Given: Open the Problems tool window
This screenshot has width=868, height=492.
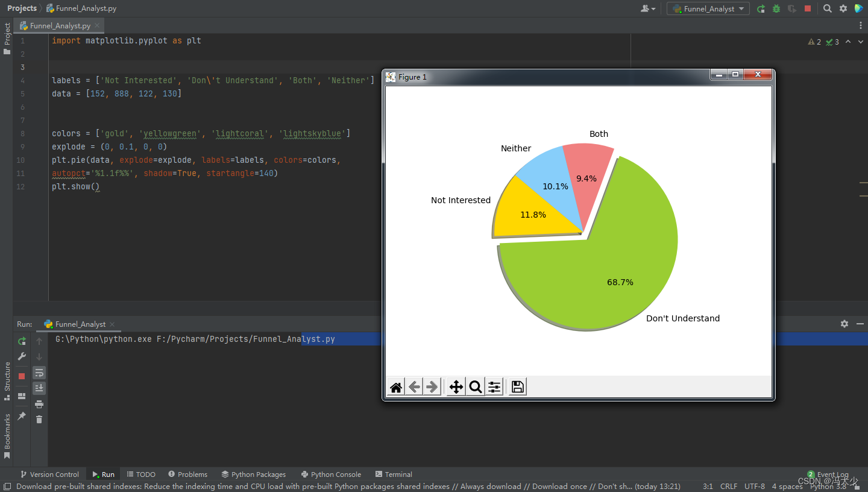Looking at the screenshot, I should coord(187,475).
